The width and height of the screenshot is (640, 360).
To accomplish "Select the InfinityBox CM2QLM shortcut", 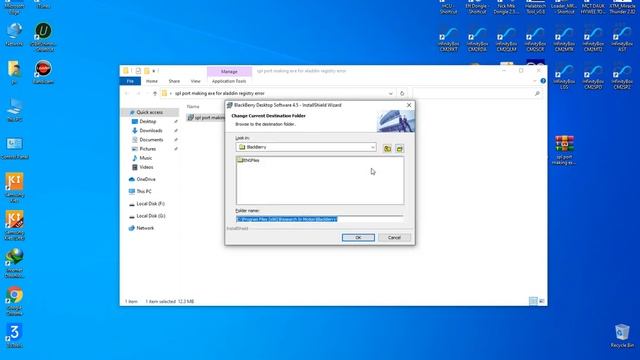I will click(x=506, y=39).
